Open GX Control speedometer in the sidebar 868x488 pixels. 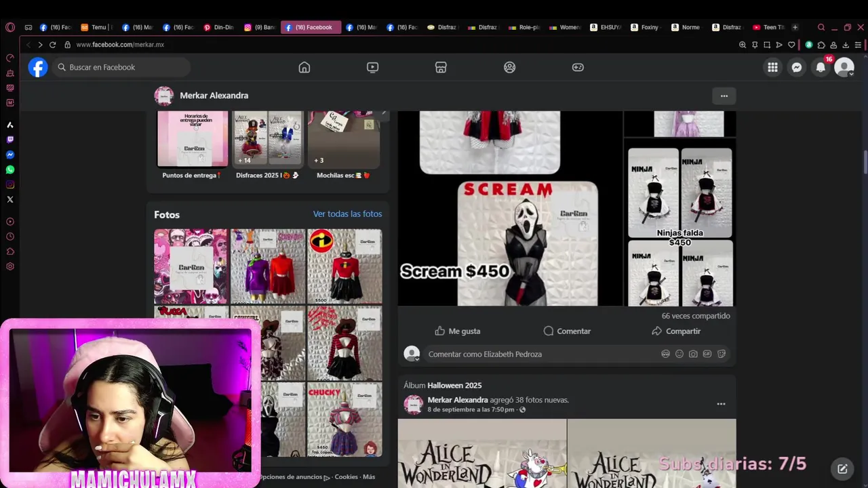tap(9, 58)
